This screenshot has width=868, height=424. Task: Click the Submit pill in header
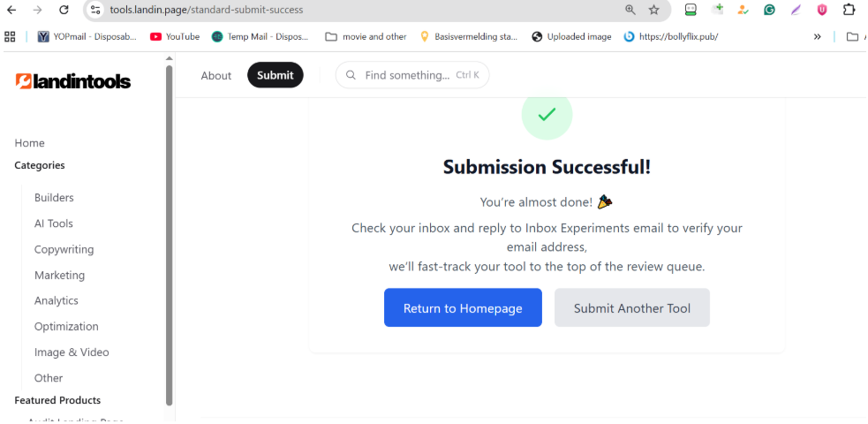[275, 75]
